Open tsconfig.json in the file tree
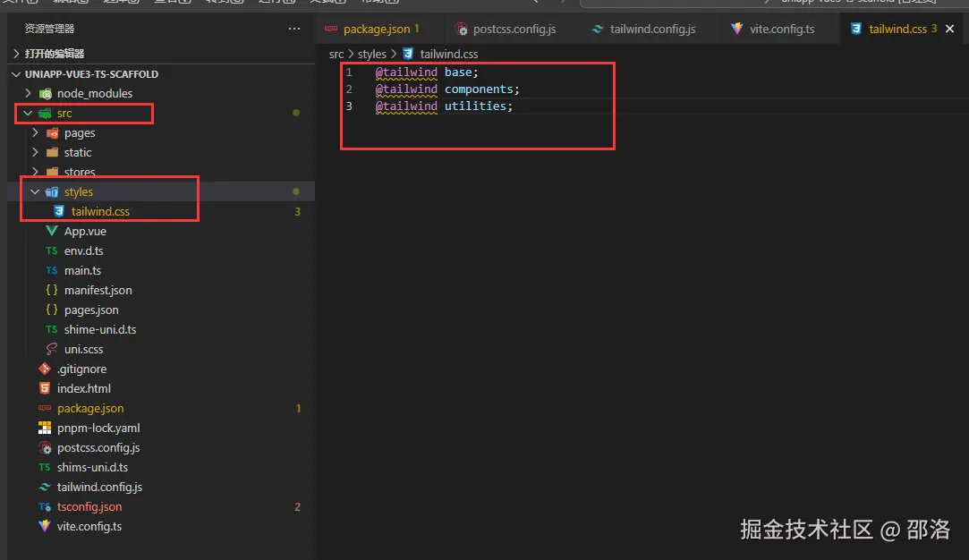 pos(89,507)
